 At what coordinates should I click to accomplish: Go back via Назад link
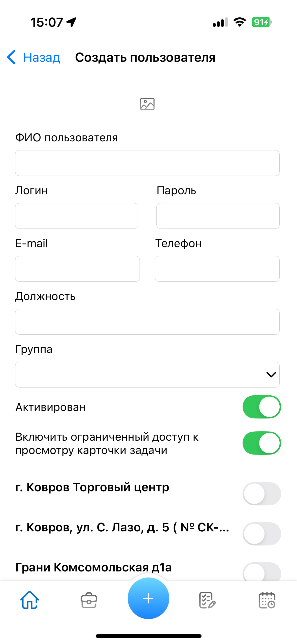(42, 57)
